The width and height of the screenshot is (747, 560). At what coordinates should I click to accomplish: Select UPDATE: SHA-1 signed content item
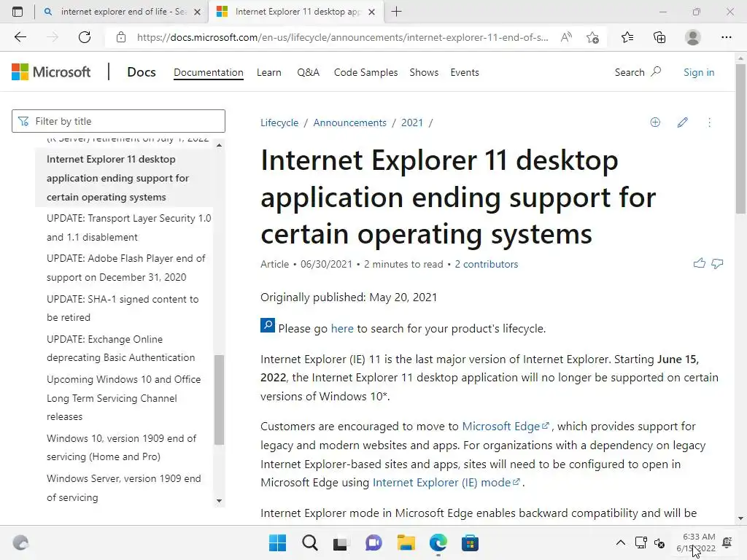click(x=123, y=308)
